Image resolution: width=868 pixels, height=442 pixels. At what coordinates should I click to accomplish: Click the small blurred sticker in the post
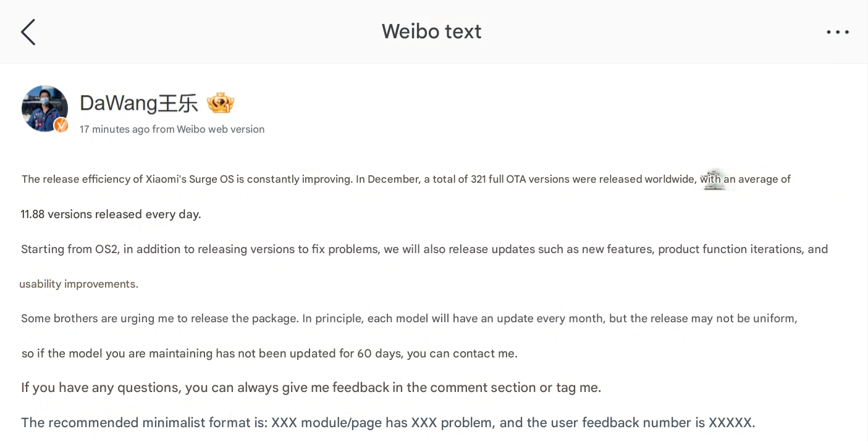[714, 179]
